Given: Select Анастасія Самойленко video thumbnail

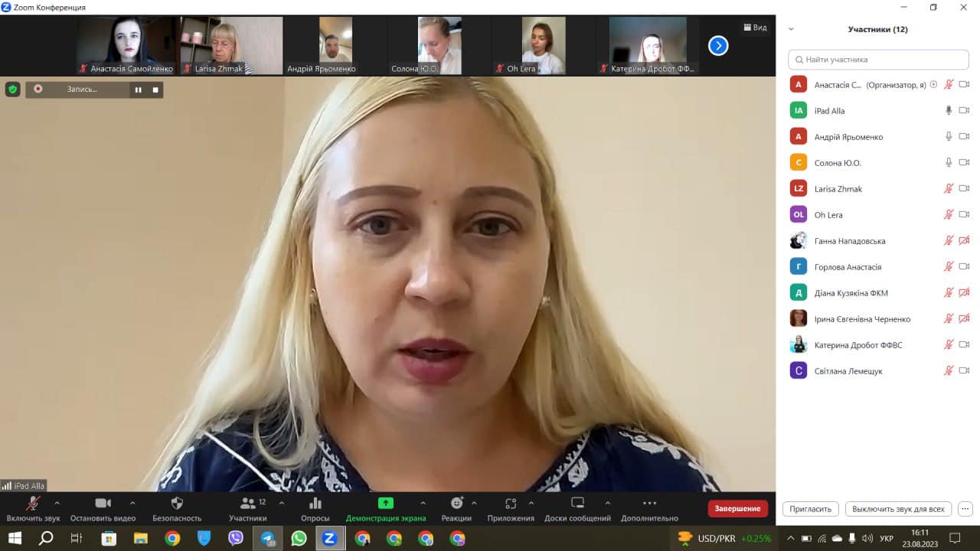Looking at the screenshot, I should click(126, 45).
